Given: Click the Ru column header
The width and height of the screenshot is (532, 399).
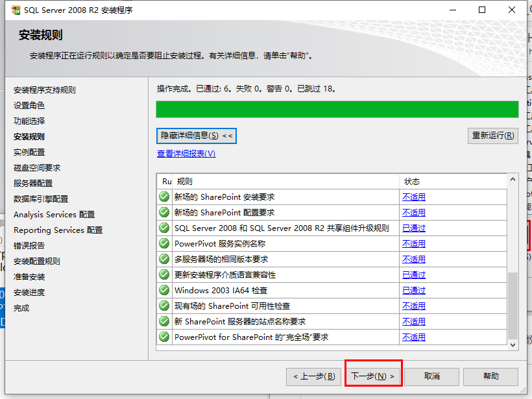Looking at the screenshot, I should click(165, 182).
